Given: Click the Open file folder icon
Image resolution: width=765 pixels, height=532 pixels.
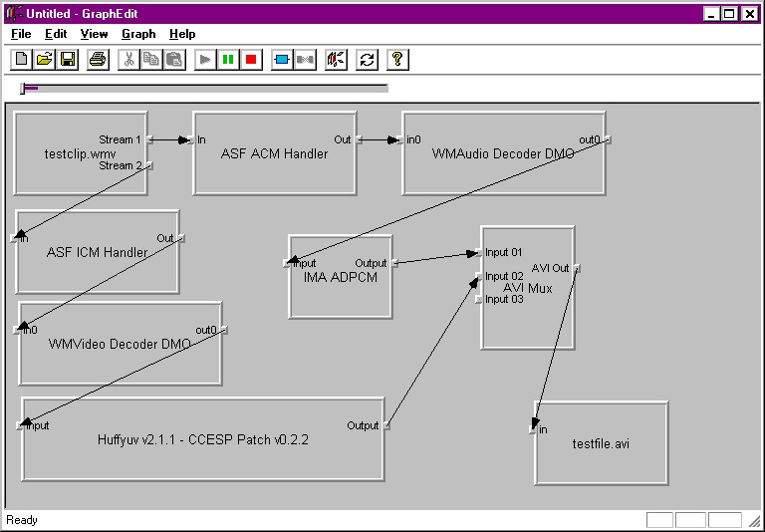Looking at the screenshot, I should click(45, 60).
